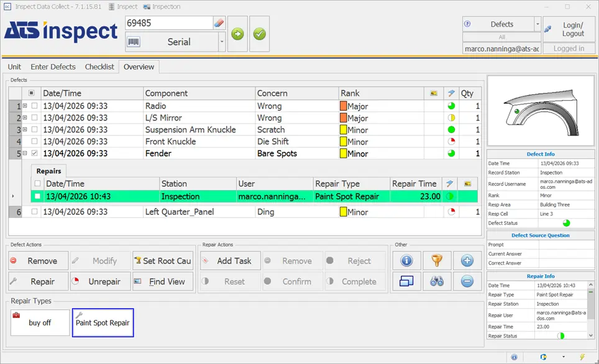Image resolution: width=599 pixels, height=364 pixels.
Task: Click status bar info icon
Action: [514, 357]
